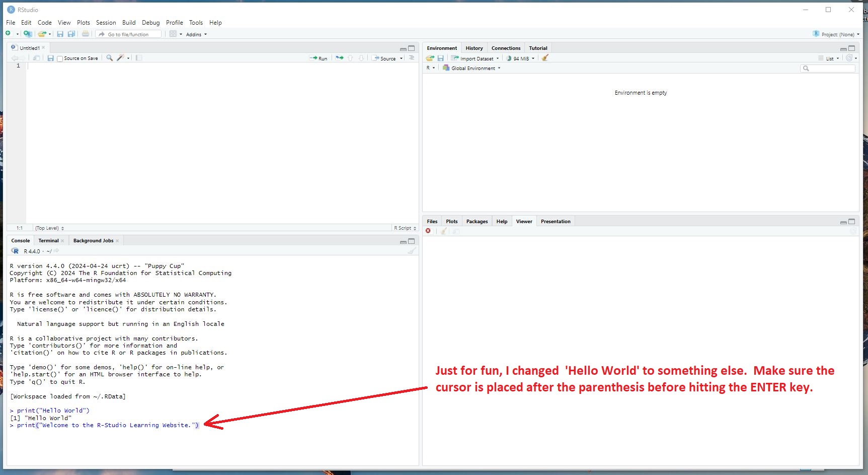Viewport: 868px width, 475px height.
Task: Click the new file green plus icon
Action: click(x=8, y=34)
